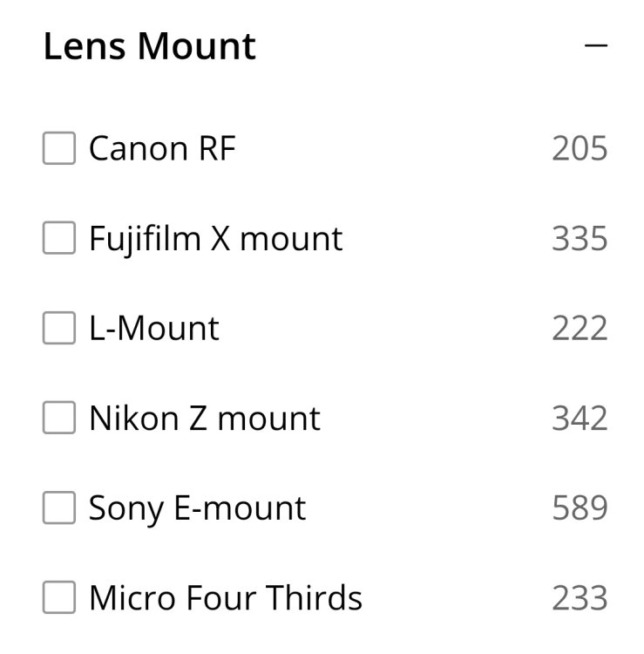Choose the L-Mount filter label
Screen dimensions: 644x654
[154, 328]
